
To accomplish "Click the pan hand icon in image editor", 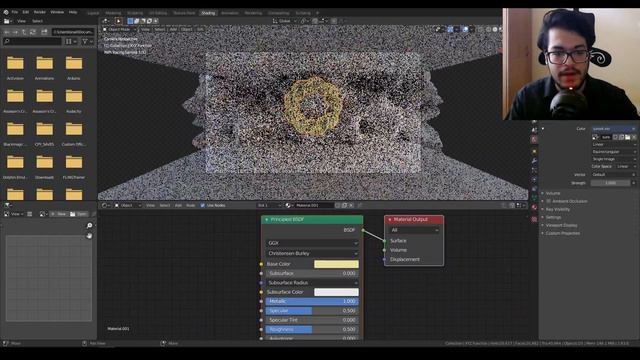I will (89, 236).
